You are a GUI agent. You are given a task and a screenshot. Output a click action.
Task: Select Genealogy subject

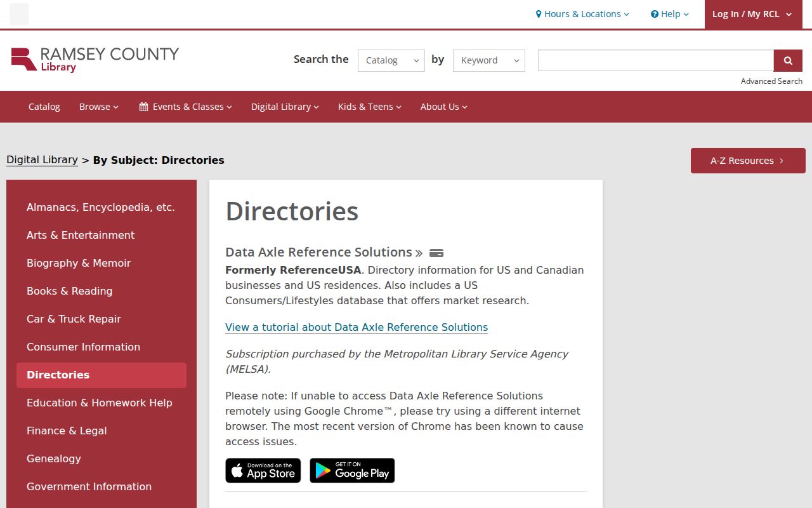pyautogui.click(x=101, y=458)
